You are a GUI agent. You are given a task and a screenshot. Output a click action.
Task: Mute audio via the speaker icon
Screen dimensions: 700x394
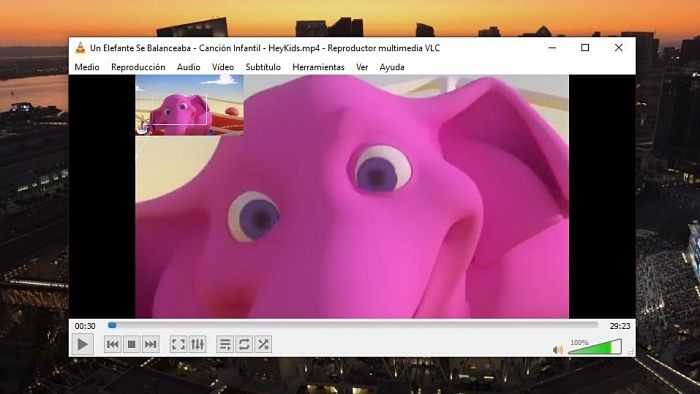coord(558,350)
